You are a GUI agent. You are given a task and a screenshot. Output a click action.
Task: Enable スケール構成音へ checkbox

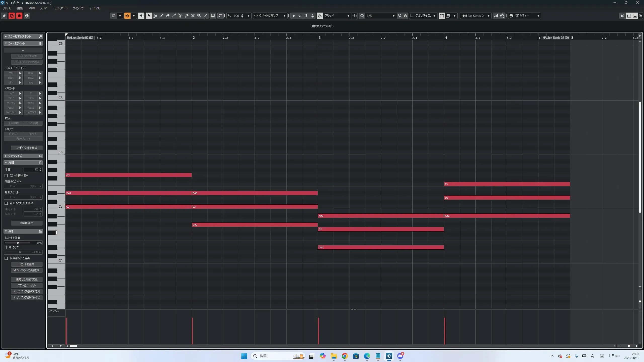pos(6,175)
